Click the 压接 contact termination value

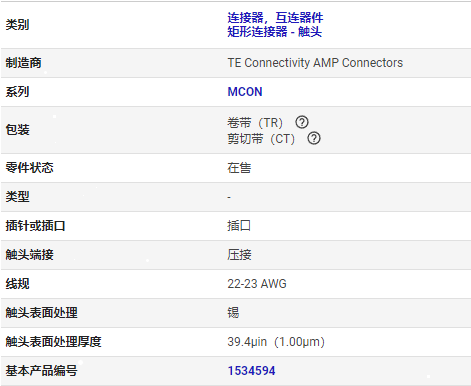tap(239, 255)
